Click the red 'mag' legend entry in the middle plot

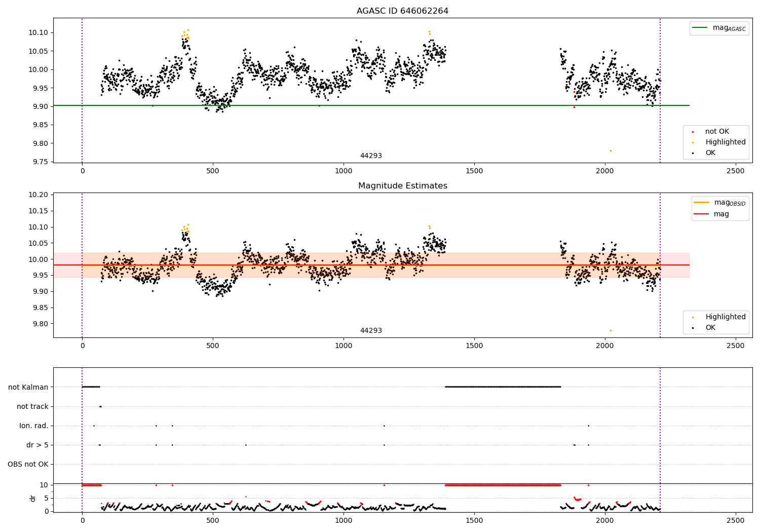click(x=711, y=214)
